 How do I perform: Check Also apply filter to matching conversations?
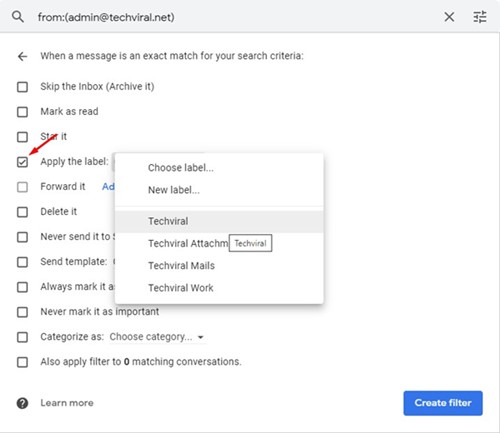click(x=22, y=362)
